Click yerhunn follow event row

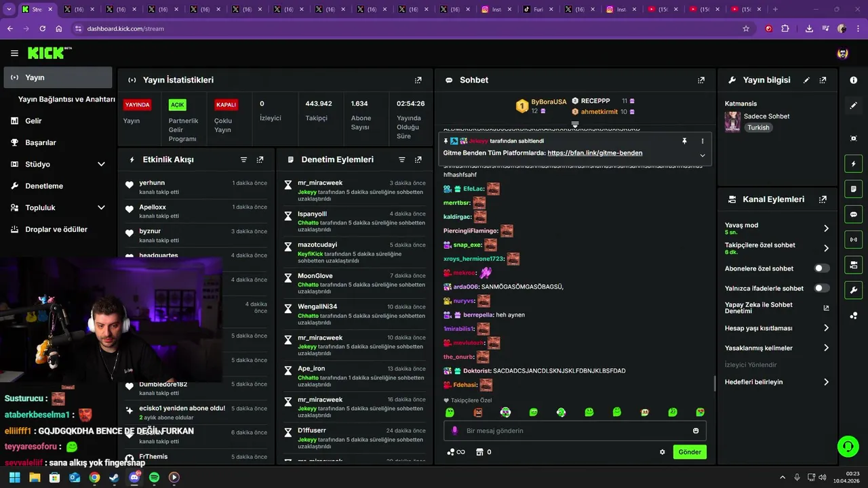pyautogui.click(x=196, y=187)
